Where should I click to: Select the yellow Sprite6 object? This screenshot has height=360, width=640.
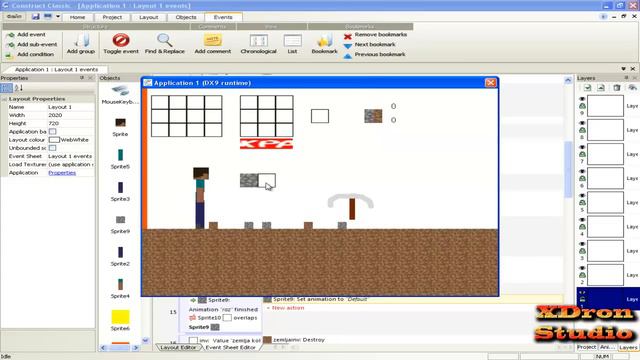tap(120, 317)
